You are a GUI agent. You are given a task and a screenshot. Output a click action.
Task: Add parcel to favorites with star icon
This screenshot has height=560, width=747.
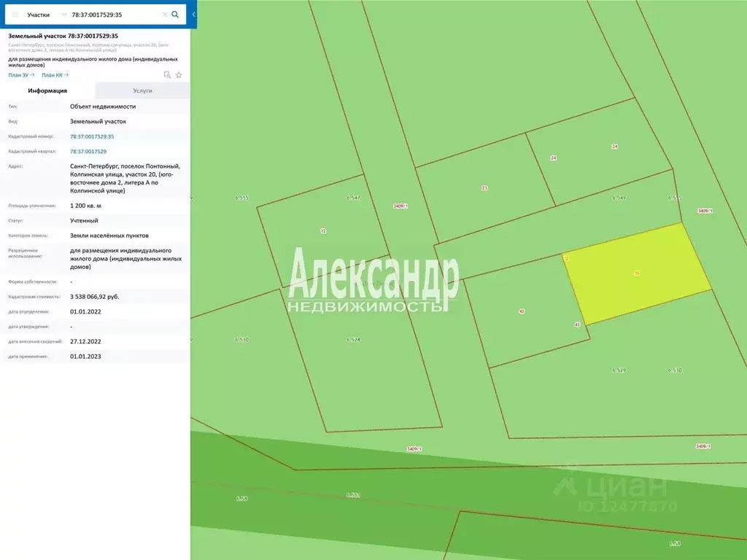point(179,75)
